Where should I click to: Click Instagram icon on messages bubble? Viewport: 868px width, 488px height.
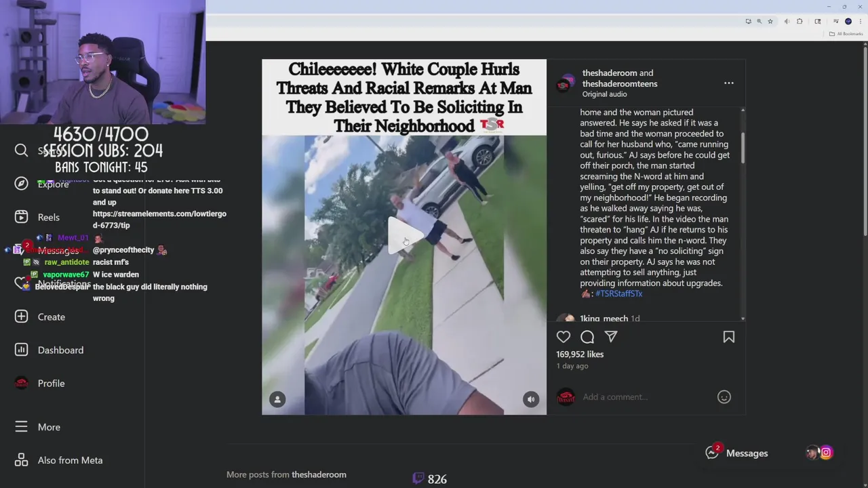[826, 453]
